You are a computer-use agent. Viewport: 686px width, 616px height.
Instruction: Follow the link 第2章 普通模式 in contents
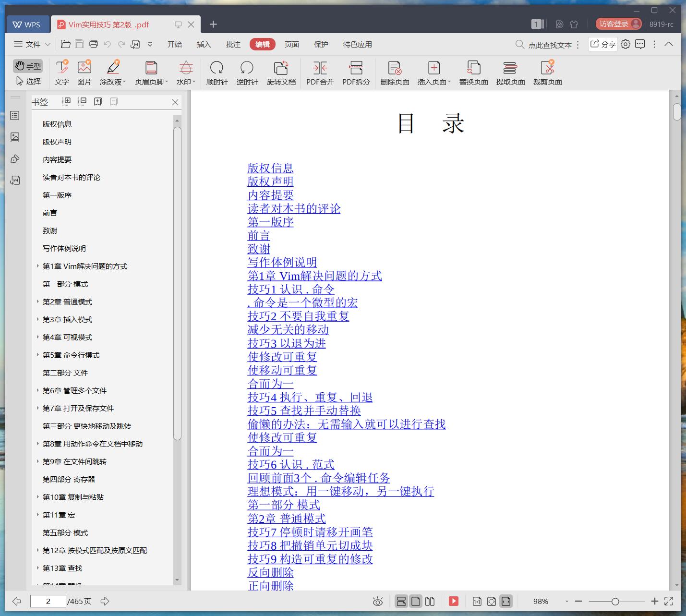(287, 519)
